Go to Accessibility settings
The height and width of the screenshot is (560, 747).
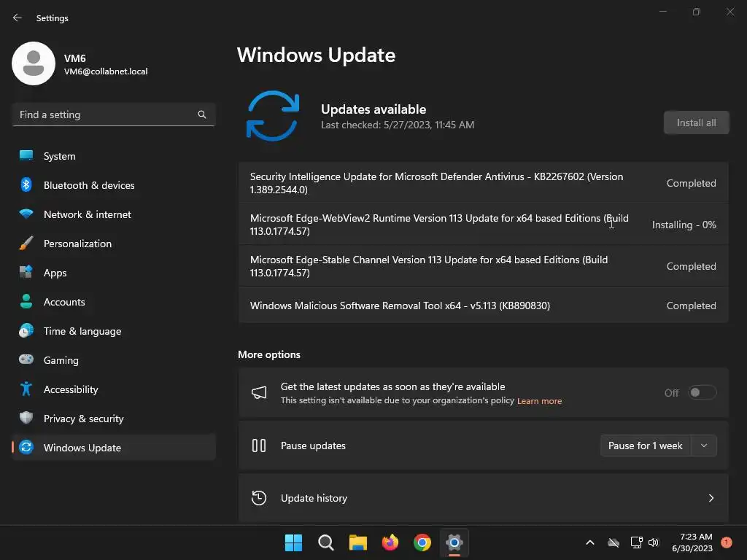click(113, 389)
